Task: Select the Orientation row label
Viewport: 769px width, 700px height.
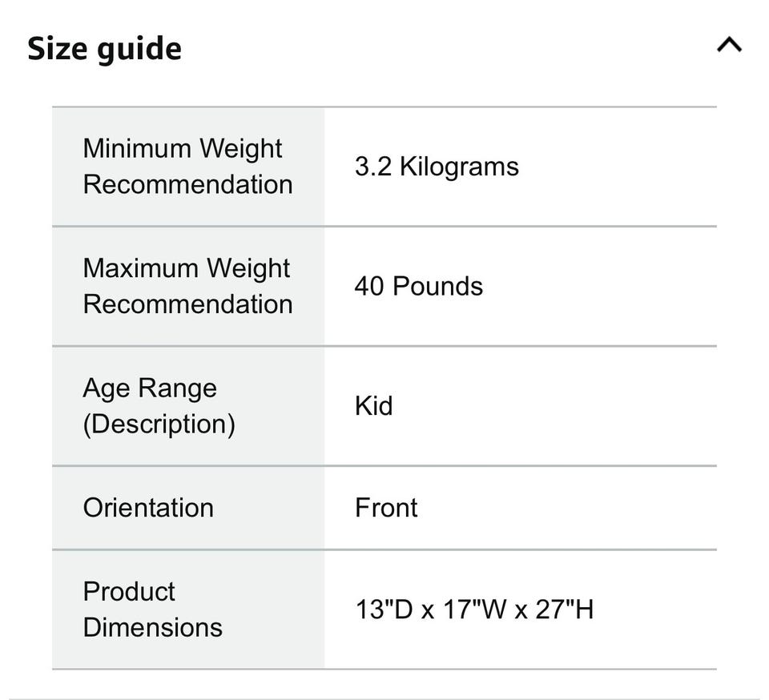Action: 148,508
